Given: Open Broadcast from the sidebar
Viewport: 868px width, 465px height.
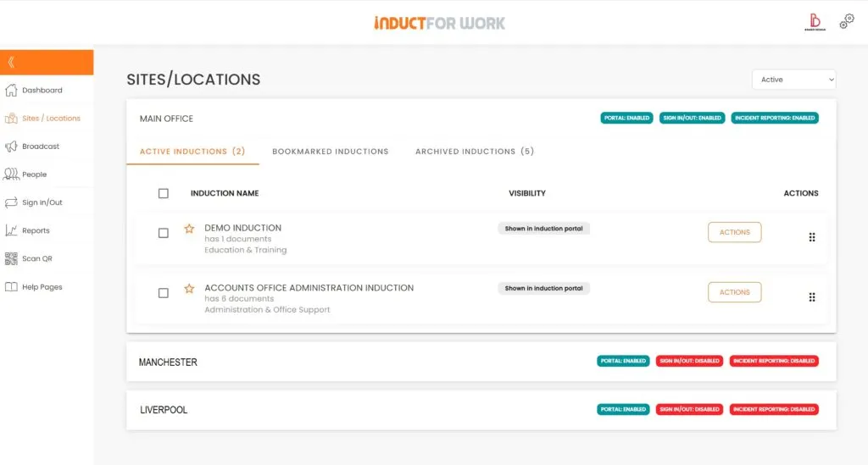Looking at the screenshot, I should coord(41,147).
